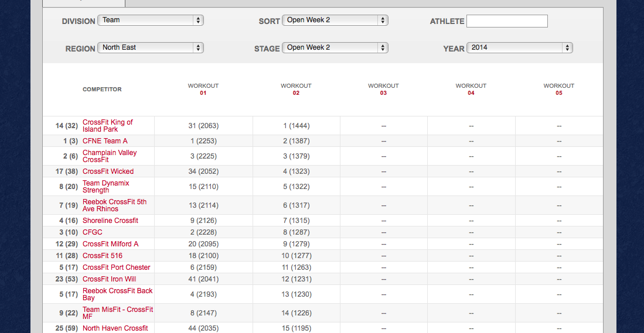View Champlain Valley CrossFit team page
Viewport: 644px width, 333px height.
coord(110,156)
